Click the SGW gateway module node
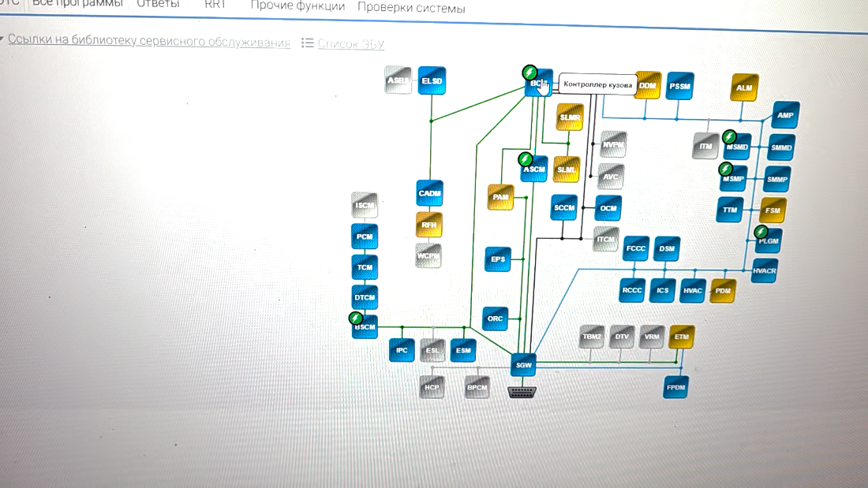Viewport: 868px width, 488px height. point(524,366)
